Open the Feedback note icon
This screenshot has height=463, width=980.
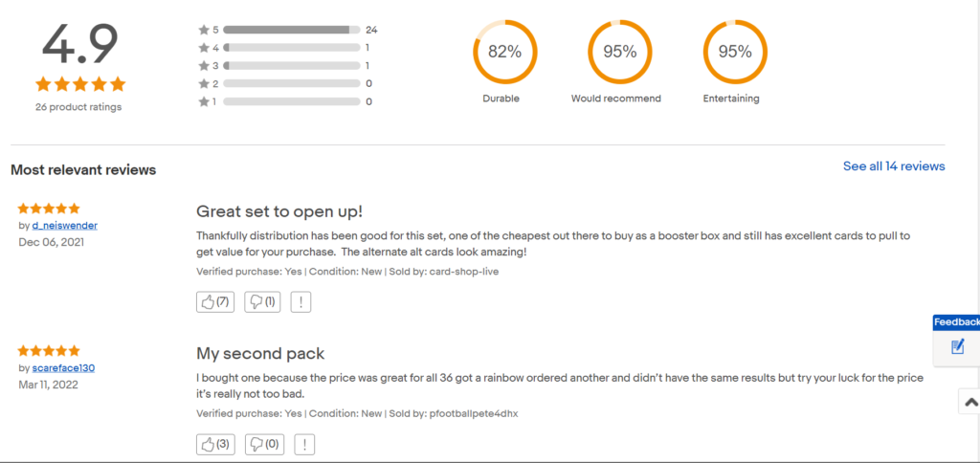pos(958,346)
